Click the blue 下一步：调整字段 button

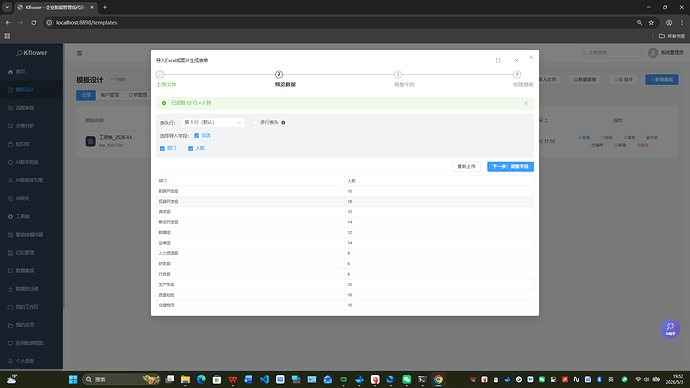coord(510,167)
